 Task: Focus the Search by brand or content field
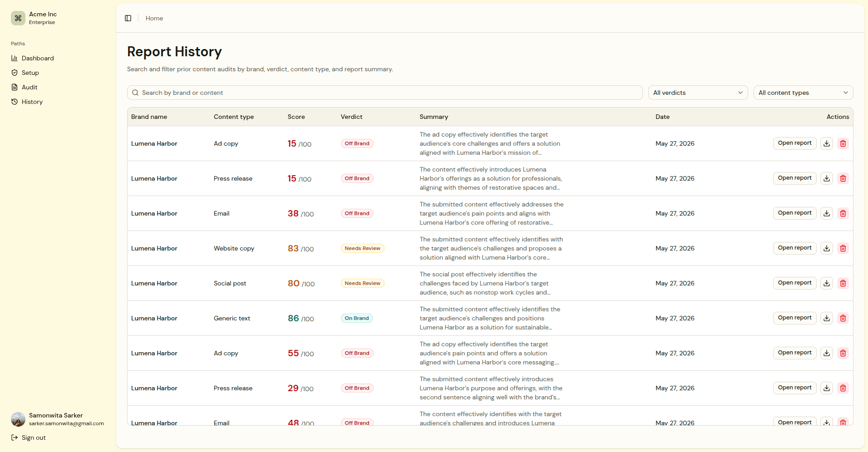(385, 93)
